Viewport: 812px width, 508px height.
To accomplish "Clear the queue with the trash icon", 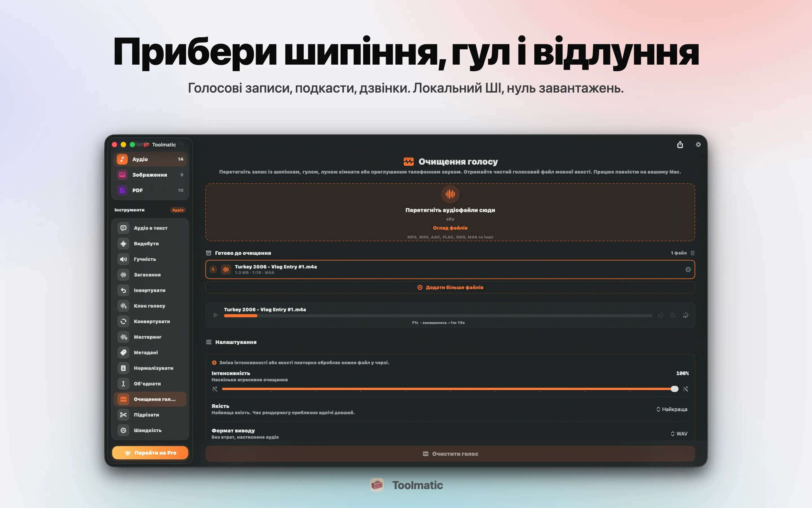I will pyautogui.click(x=692, y=253).
